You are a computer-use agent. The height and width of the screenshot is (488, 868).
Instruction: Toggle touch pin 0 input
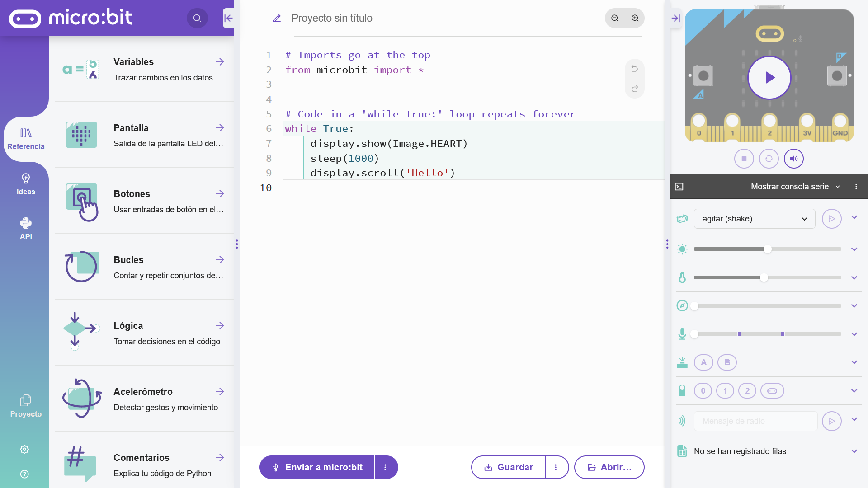tap(703, 390)
